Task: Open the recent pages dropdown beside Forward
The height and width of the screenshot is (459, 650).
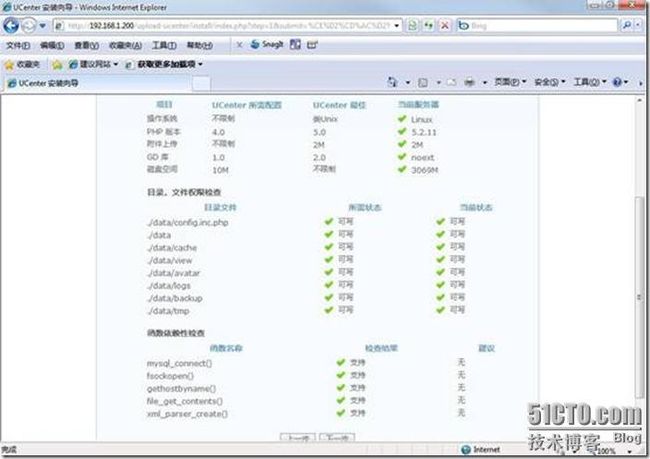Action: tap(43, 26)
